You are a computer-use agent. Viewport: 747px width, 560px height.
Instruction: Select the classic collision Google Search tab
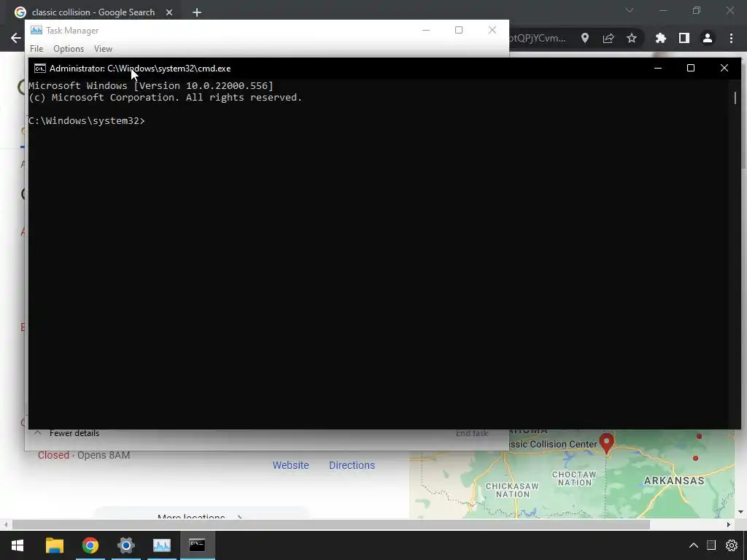(x=93, y=12)
